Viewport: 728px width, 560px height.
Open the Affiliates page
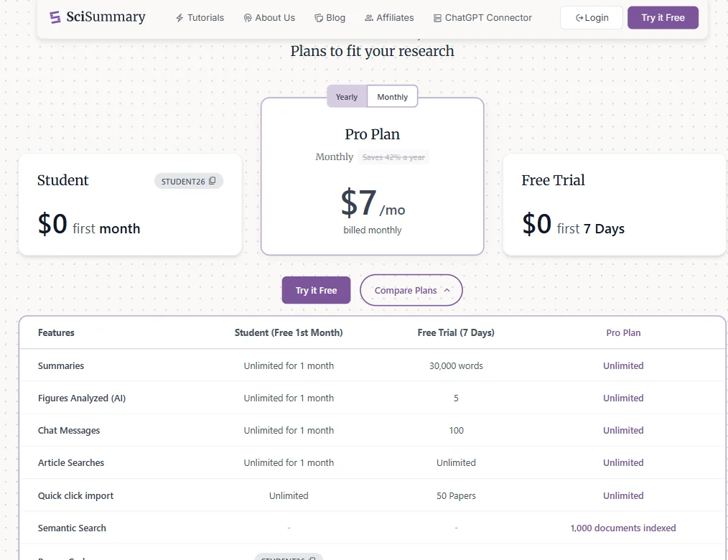pos(389,18)
